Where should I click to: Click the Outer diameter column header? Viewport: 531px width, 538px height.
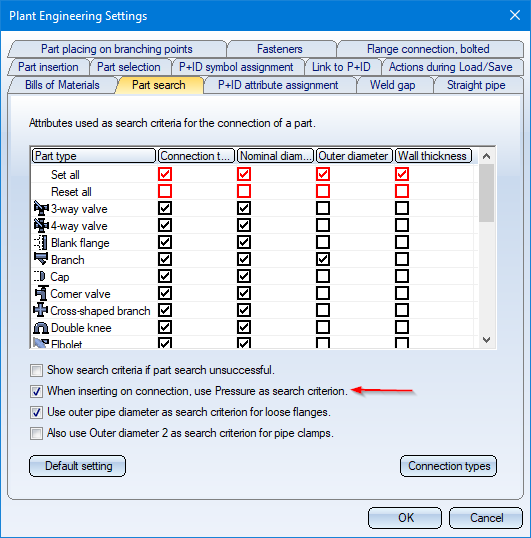pos(354,156)
